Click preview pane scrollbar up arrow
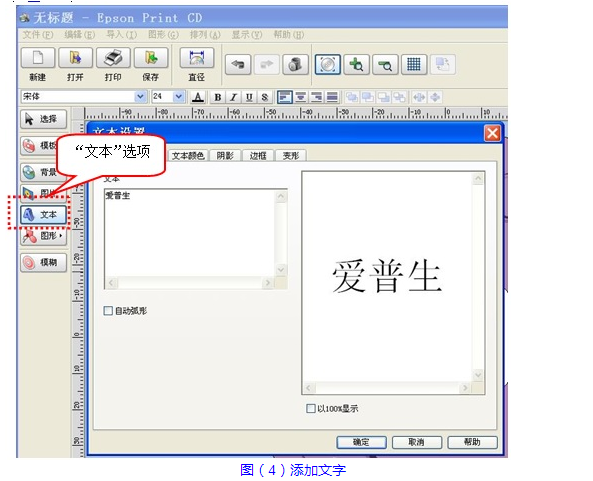Screen dimensions: 593x481 click(x=478, y=178)
